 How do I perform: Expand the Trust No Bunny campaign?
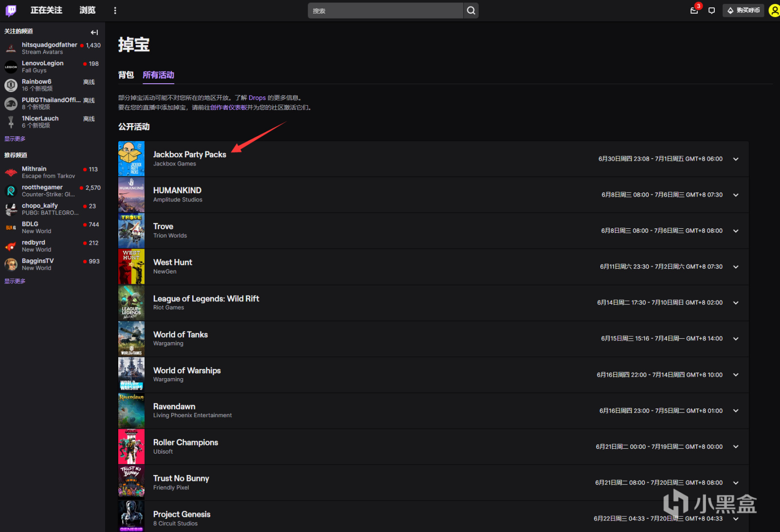tap(736, 483)
